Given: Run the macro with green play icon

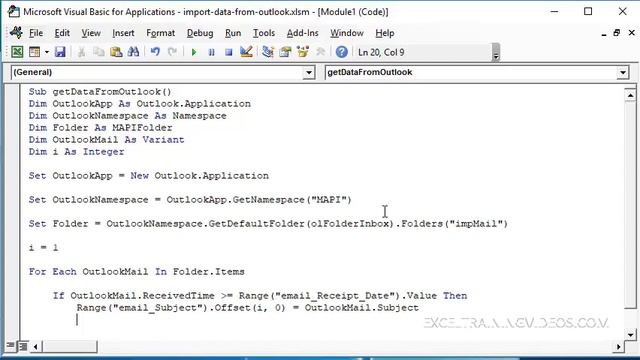Looking at the screenshot, I should coord(194,52).
